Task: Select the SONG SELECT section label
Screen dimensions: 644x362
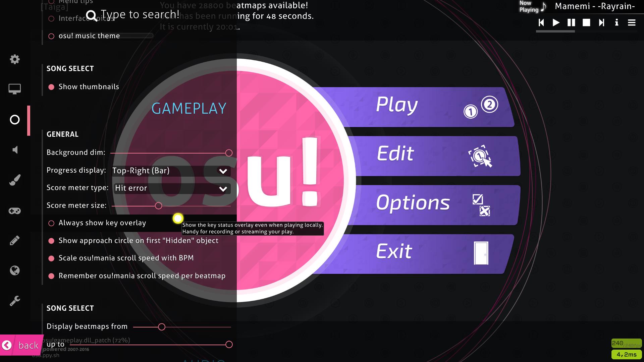Action: point(70,68)
